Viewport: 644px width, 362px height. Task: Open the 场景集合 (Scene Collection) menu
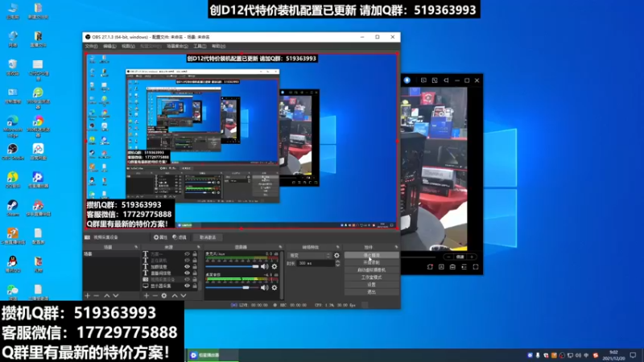click(x=177, y=47)
